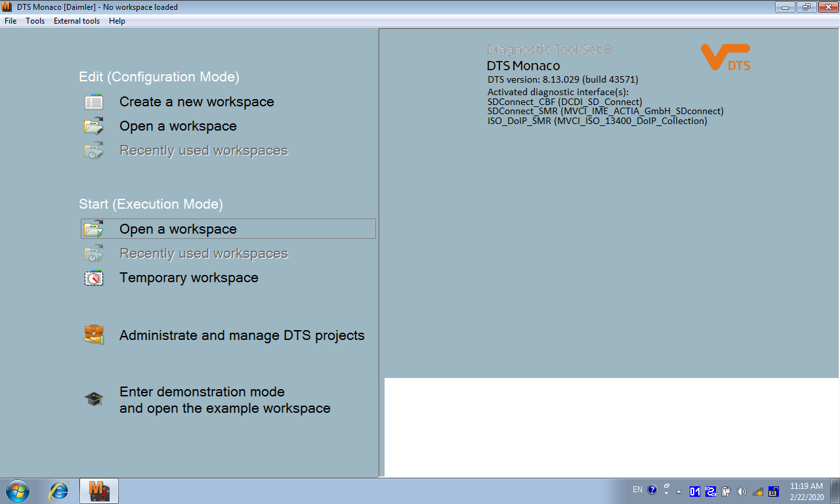The width and height of the screenshot is (840, 504).
Task: Click the Create a new workspace icon
Action: point(94,102)
